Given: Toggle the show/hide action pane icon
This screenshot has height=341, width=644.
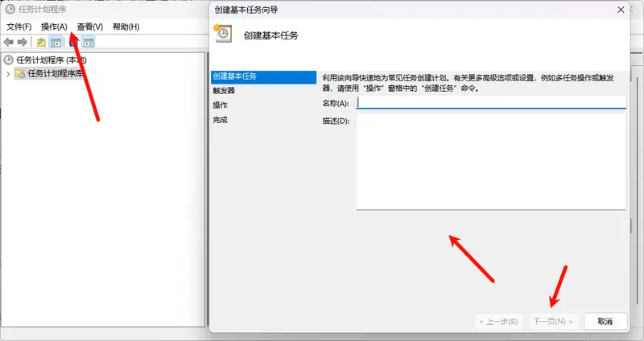Looking at the screenshot, I should (x=89, y=42).
